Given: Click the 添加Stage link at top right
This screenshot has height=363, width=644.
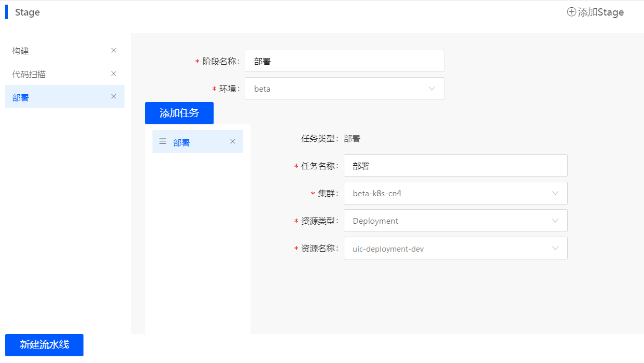Looking at the screenshot, I should tap(595, 11).
